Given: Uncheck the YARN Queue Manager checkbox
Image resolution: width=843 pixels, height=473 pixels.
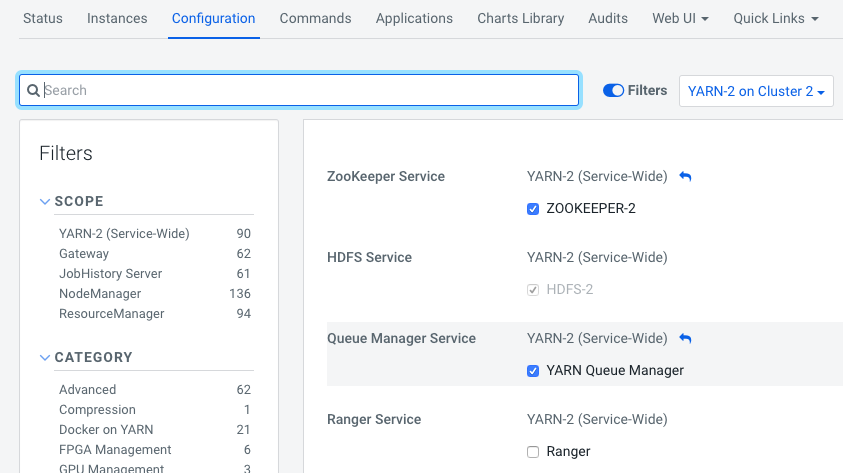Looking at the screenshot, I should 533,371.
